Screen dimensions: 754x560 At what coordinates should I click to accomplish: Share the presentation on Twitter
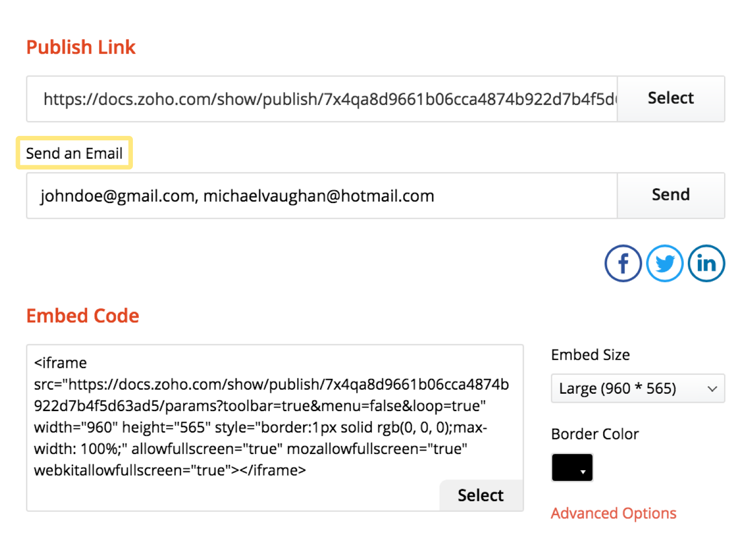[664, 263]
